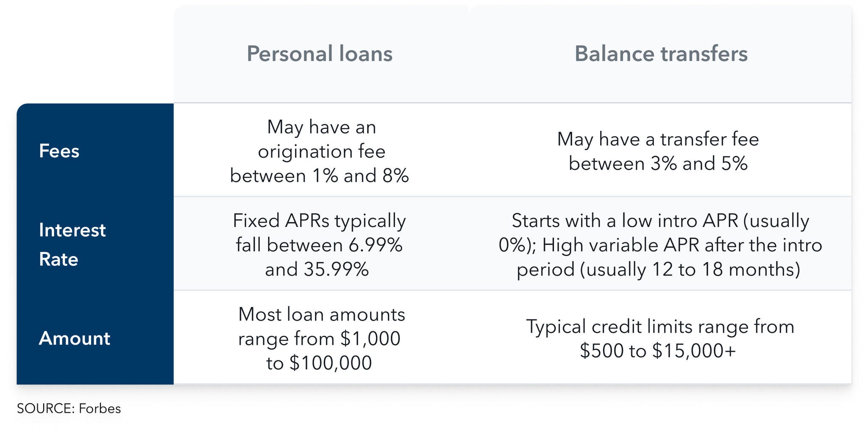Select the Interest Rate row label

click(x=72, y=245)
